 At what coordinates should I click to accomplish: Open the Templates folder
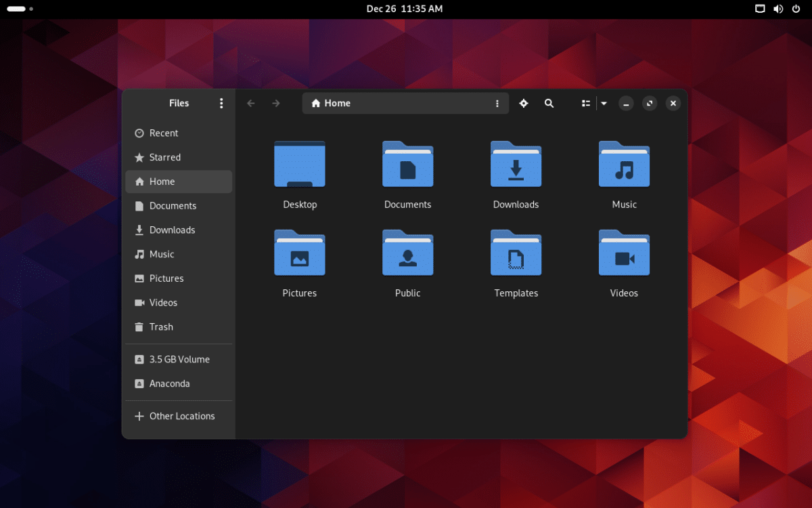tap(516, 253)
